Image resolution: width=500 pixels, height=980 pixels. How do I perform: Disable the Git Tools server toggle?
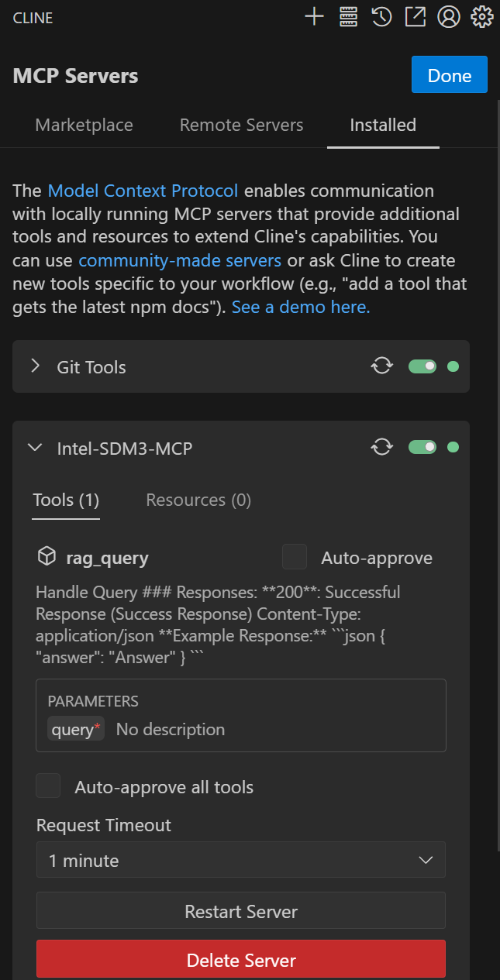[x=422, y=366]
